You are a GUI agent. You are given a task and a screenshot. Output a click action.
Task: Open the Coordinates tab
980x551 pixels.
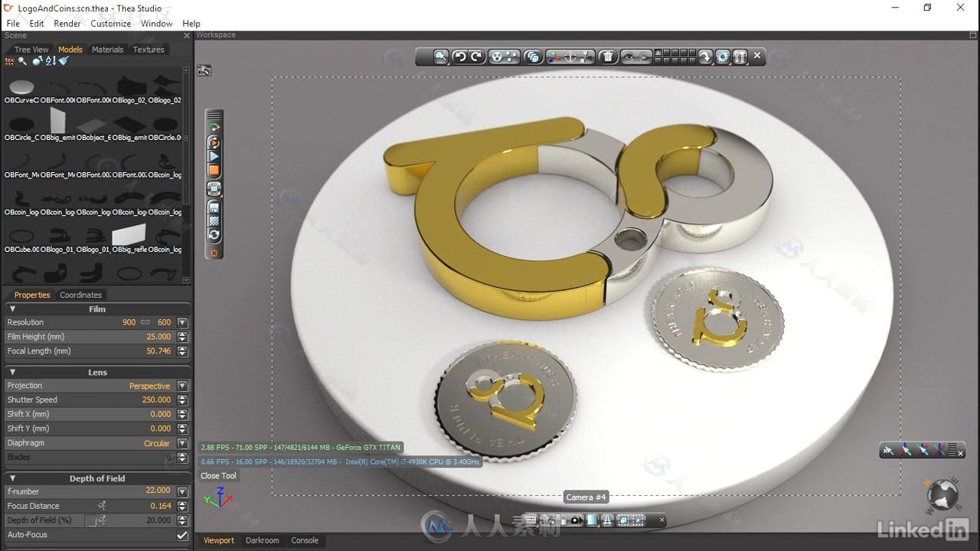click(x=80, y=295)
